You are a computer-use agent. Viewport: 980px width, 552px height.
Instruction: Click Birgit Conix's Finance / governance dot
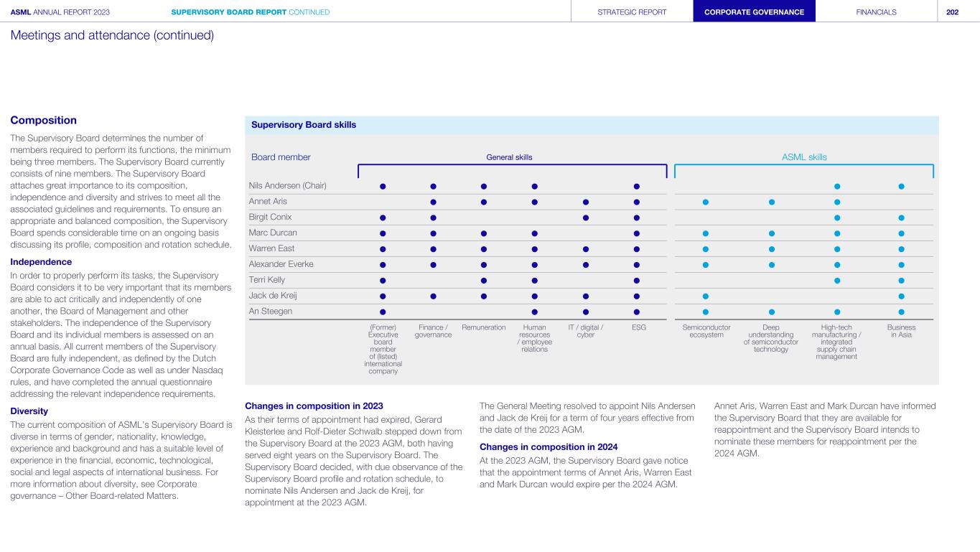[x=433, y=217]
